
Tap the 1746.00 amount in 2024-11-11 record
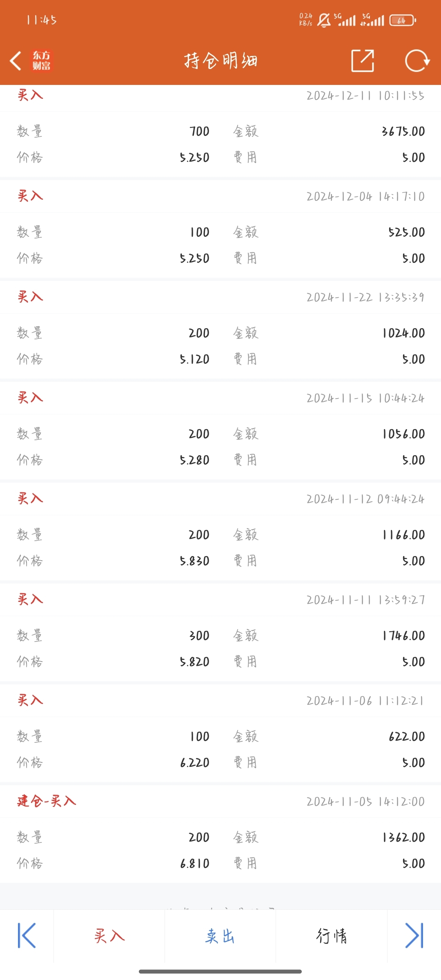[x=403, y=635]
